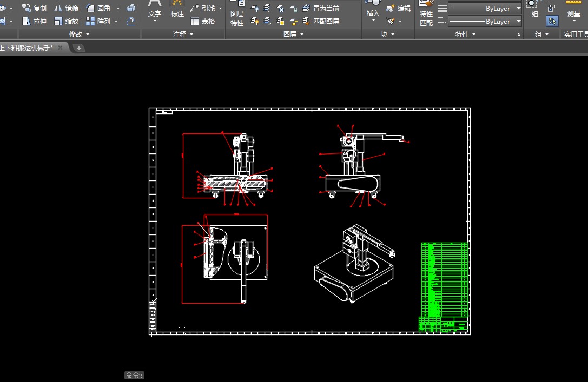Insert a 表格 (Table)

203,22
